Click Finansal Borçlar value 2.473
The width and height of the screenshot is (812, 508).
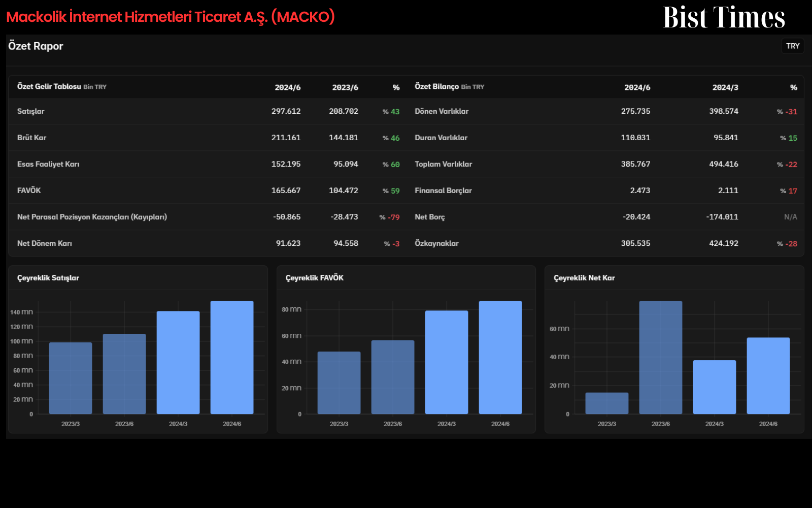tap(640, 190)
